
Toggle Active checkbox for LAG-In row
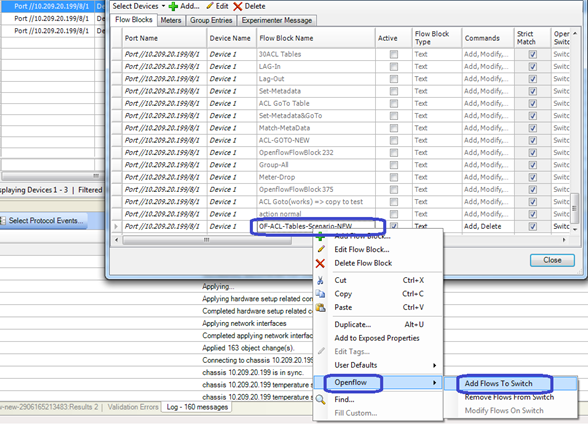[x=393, y=67]
